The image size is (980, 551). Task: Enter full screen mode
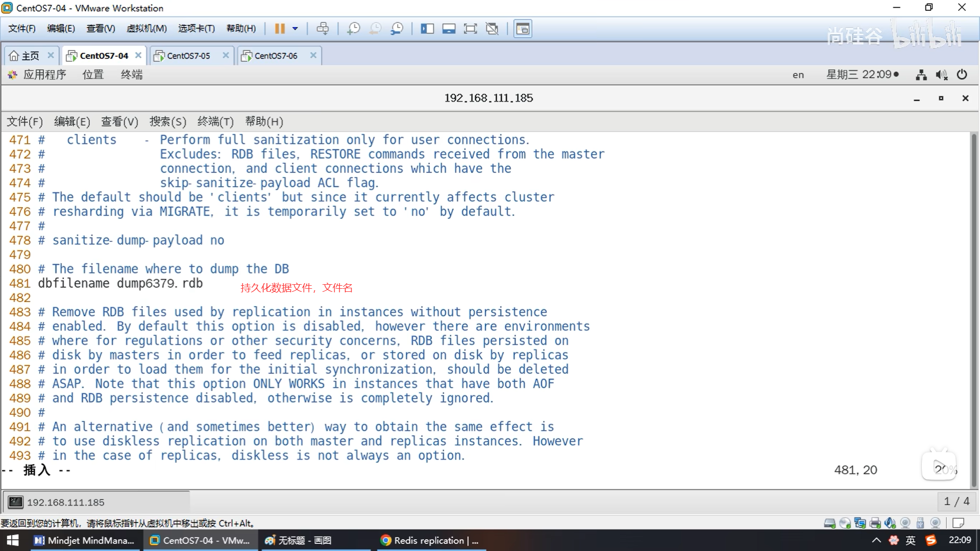click(x=470, y=29)
